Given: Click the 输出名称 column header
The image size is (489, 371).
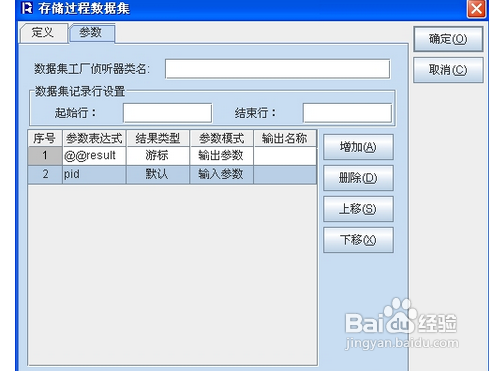Looking at the screenshot, I should pyautogui.click(x=285, y=138).
